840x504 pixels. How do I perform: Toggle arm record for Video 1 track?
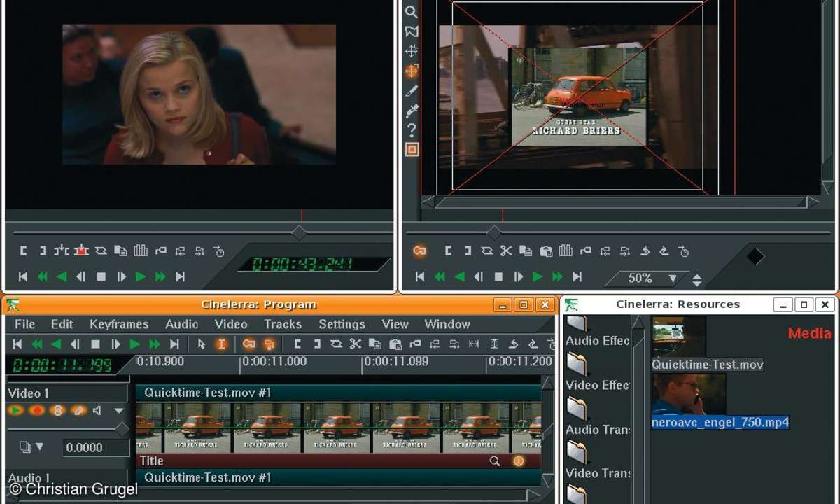coord(36,411)
